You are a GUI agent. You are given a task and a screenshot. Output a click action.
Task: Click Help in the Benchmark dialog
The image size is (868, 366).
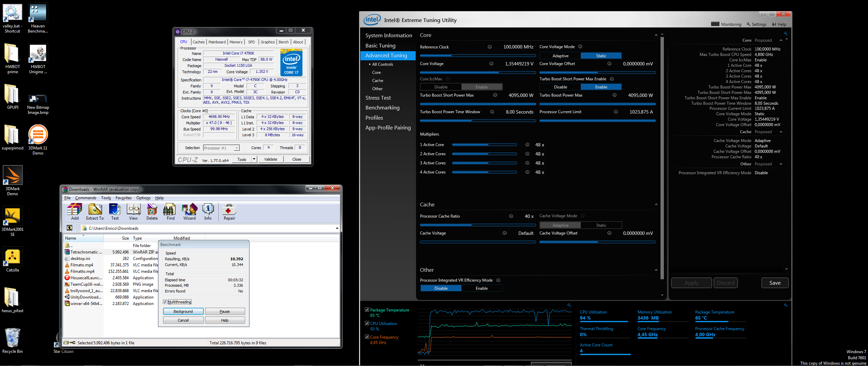225,320
